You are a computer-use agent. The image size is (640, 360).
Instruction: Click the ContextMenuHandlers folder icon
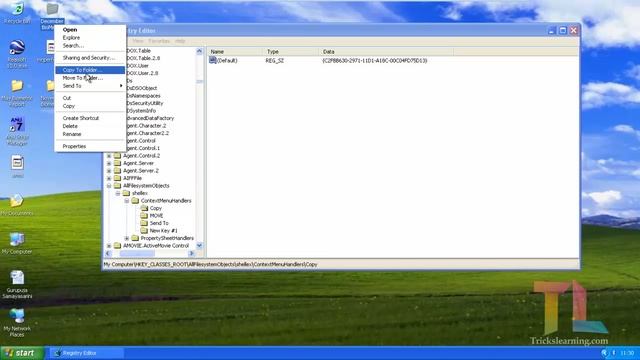[x=135, y=201]
